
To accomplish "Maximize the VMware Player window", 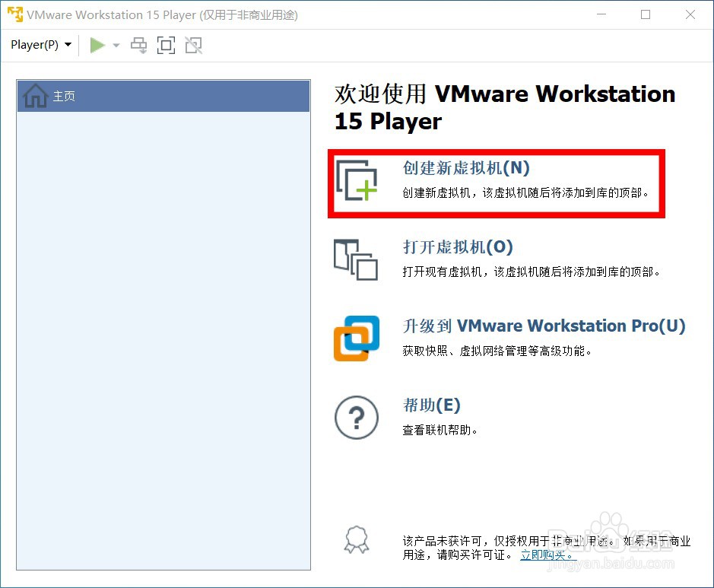I will tap(646, 14).
